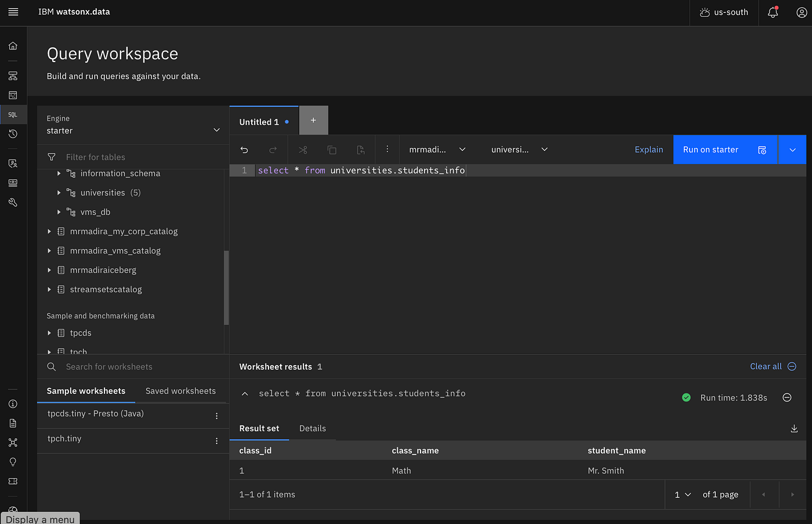Switch to the Details tab
The height and width of the screenshot is (524, 812).
point(313,428)
